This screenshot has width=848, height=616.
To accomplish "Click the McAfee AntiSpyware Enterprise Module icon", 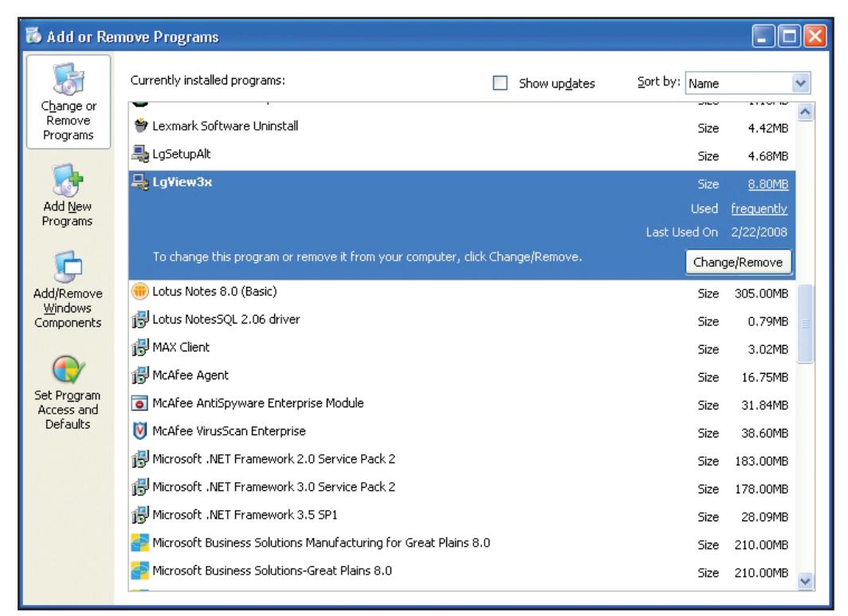I will tap(140, 403).
